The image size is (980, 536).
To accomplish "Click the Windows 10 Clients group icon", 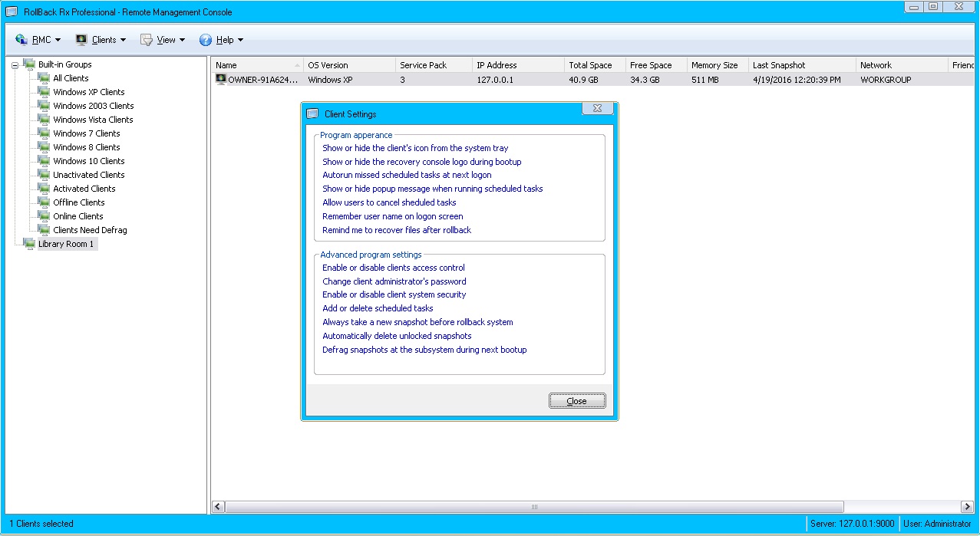I will 45,161.
